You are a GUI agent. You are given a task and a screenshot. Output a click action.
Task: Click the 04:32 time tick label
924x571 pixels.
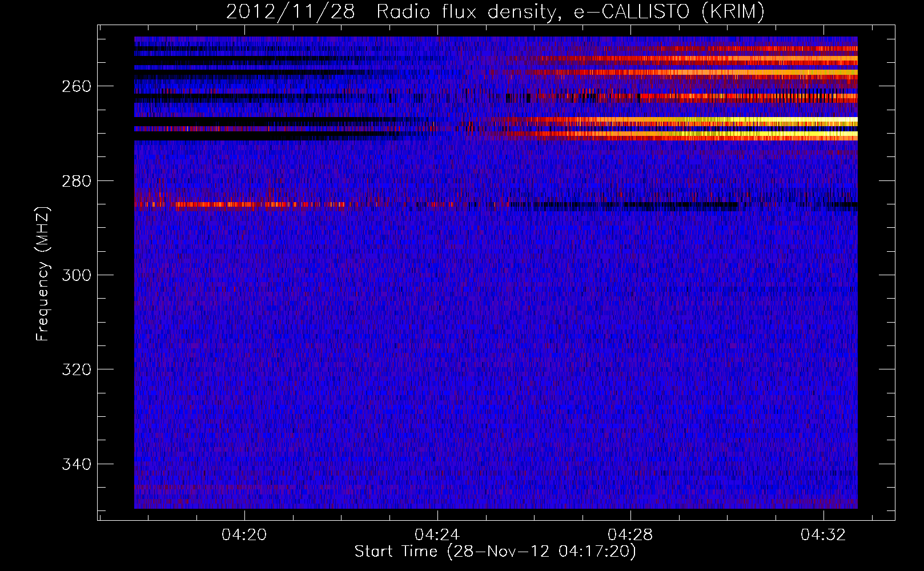pyautogui.click(x=823, y=535)
